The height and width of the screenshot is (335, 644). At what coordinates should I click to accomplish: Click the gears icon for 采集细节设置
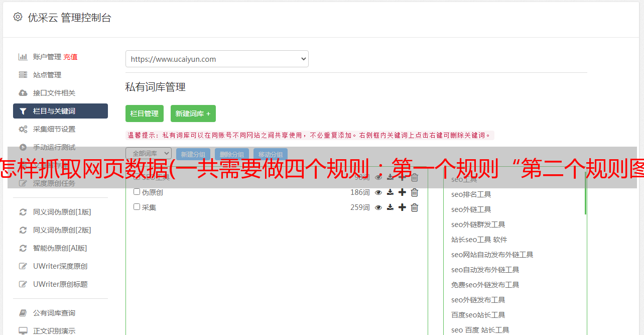click(23, 129)
